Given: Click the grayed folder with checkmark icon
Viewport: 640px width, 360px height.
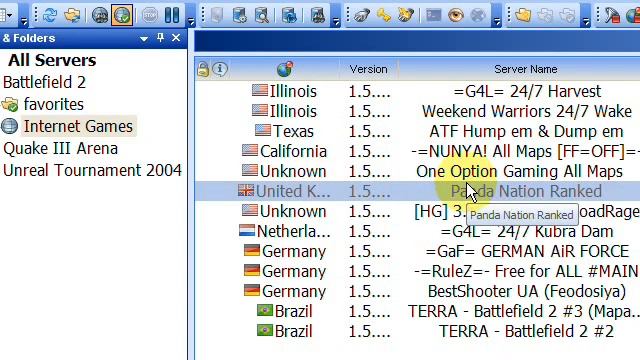Looking at the screenshot, I should click(x=567, y=15).
